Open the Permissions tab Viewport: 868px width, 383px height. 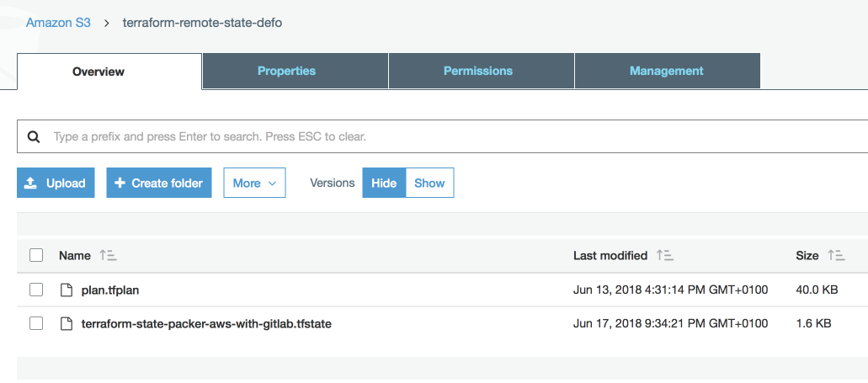(478, 71)
